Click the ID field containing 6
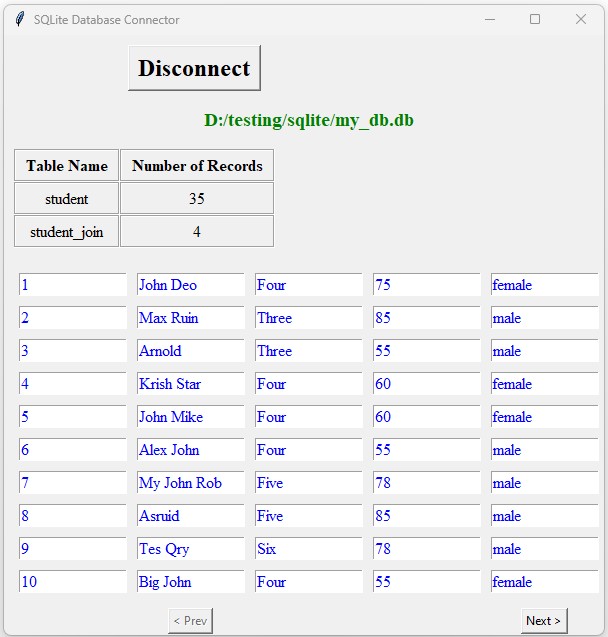608x637 pixels. pyautogui.click(x=73, y=450)
